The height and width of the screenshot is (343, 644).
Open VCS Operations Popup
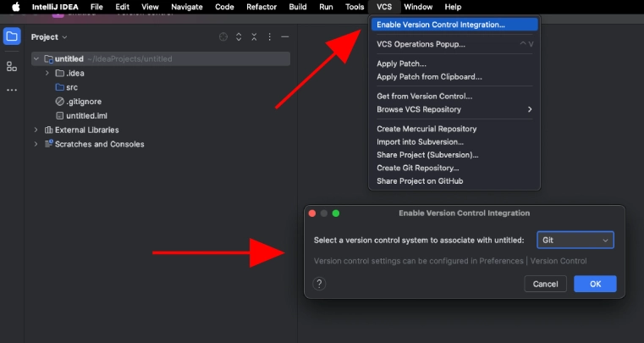click(454, 44)
